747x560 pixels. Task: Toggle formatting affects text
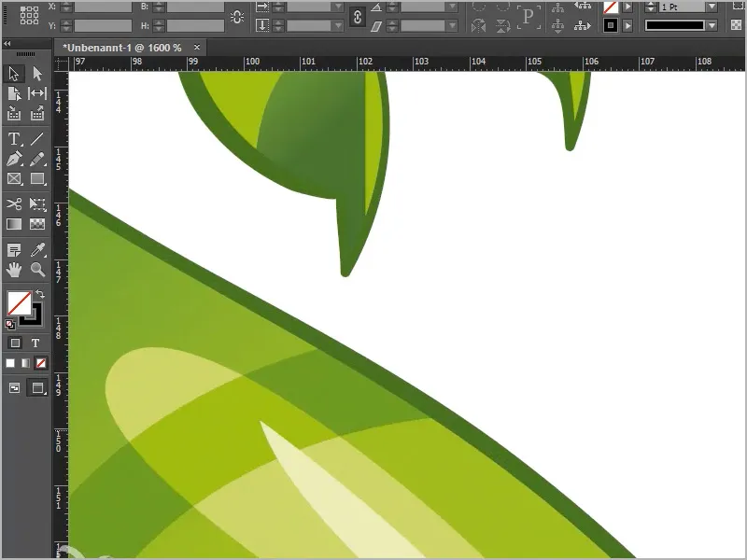(35, 343)
